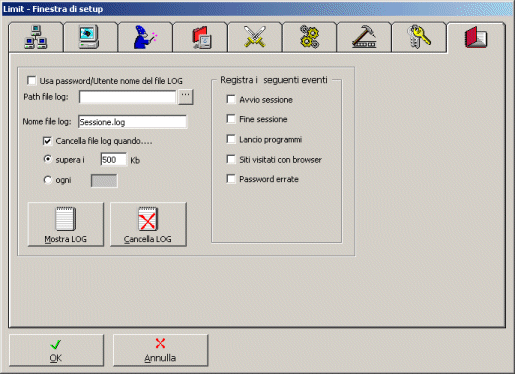This screenshot has height=374, width=515.
Task: Cancel changes with the Annulla button
Action: [160, 350]
